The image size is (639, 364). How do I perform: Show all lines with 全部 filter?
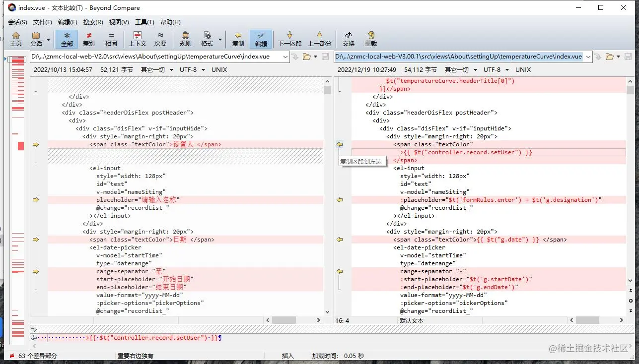[x=67, y=39]
